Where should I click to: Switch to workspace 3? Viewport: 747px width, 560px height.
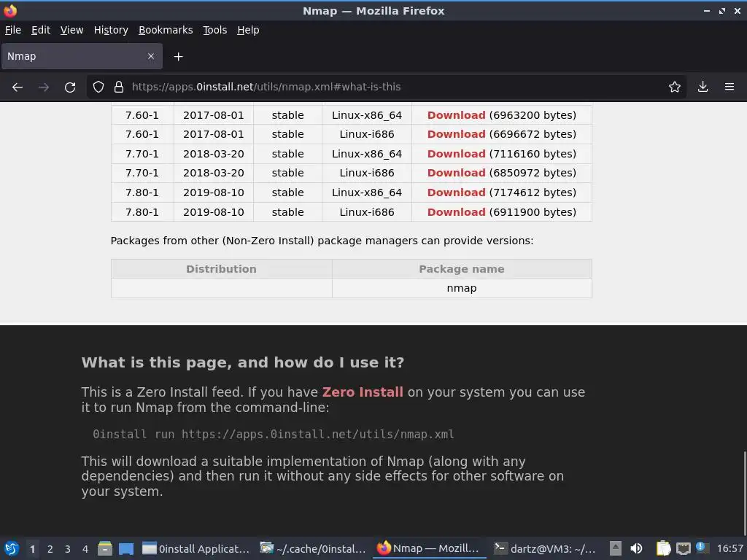pos(68,549)
